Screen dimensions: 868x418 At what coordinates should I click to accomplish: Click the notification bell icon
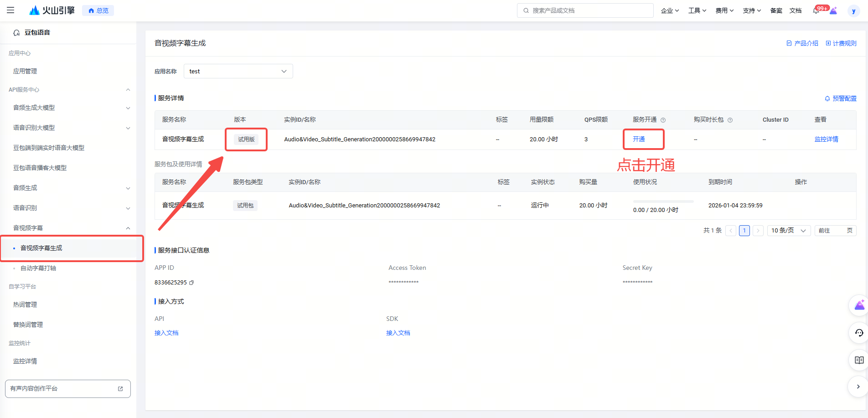[816, 10]
